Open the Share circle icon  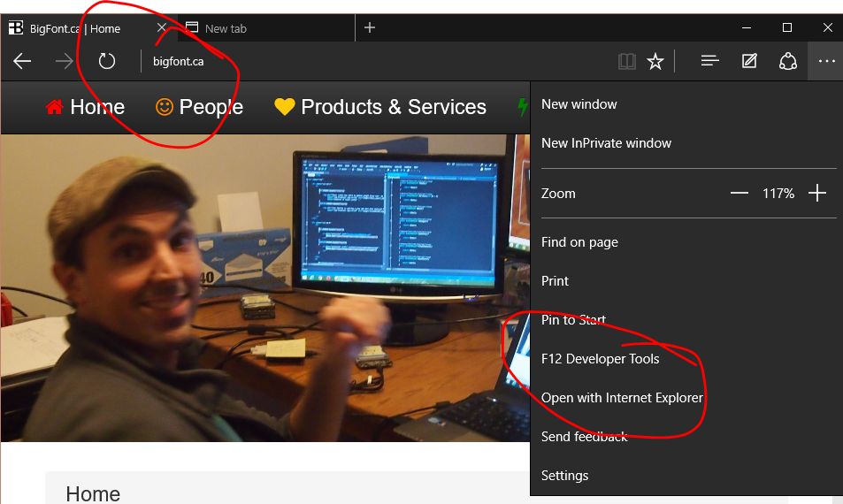tap(788, 61)
